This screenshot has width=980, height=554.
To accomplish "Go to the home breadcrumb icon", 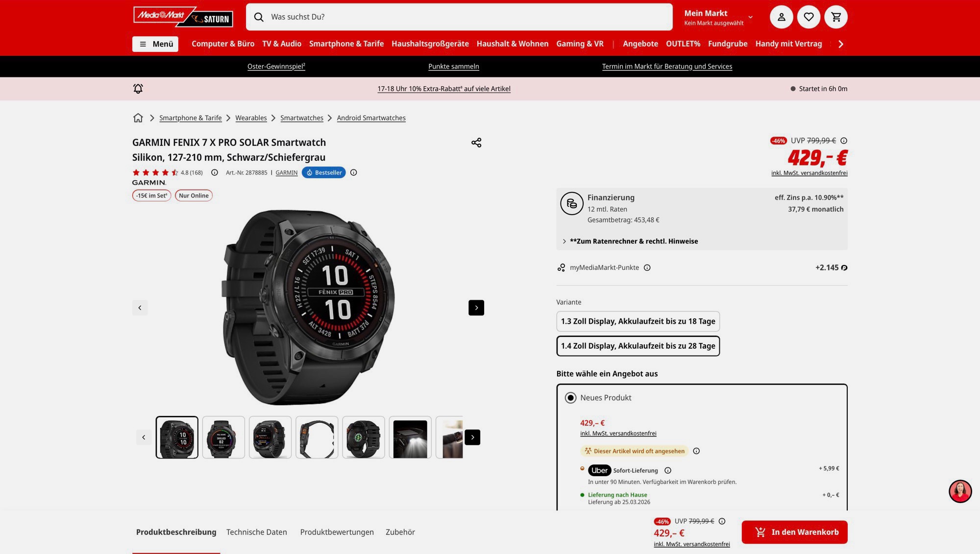I will coord(138,118).
